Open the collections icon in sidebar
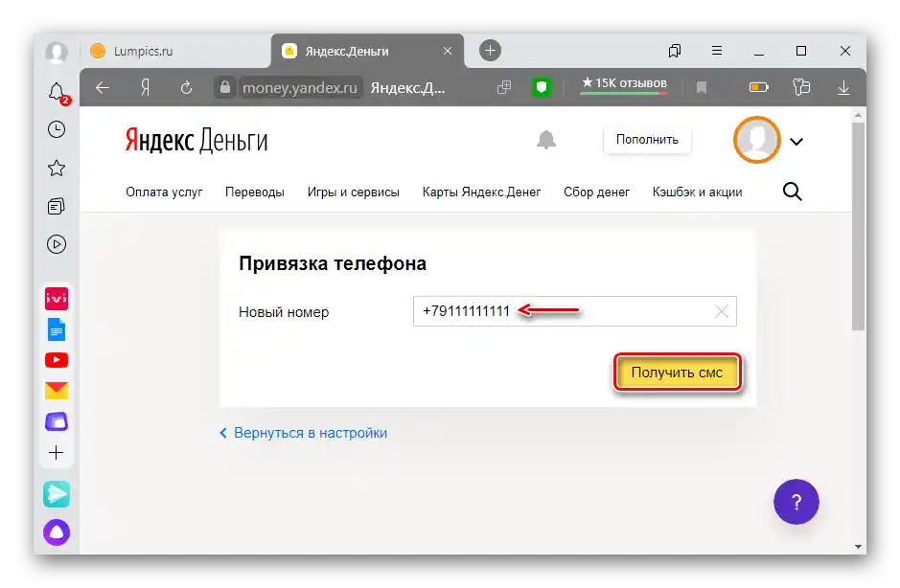This screenshot has width=900, height=588. click(57, 207)
